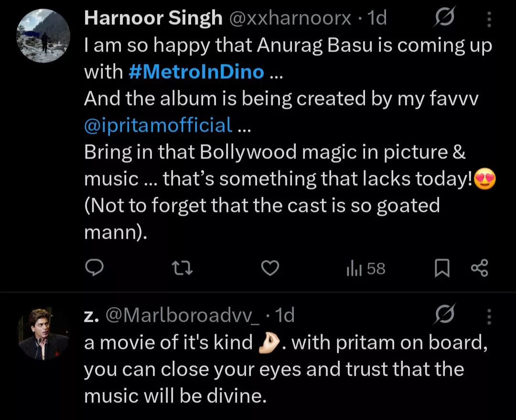View analytics showing 58 views
Screen dimensions: 516x420
(365, 269)
